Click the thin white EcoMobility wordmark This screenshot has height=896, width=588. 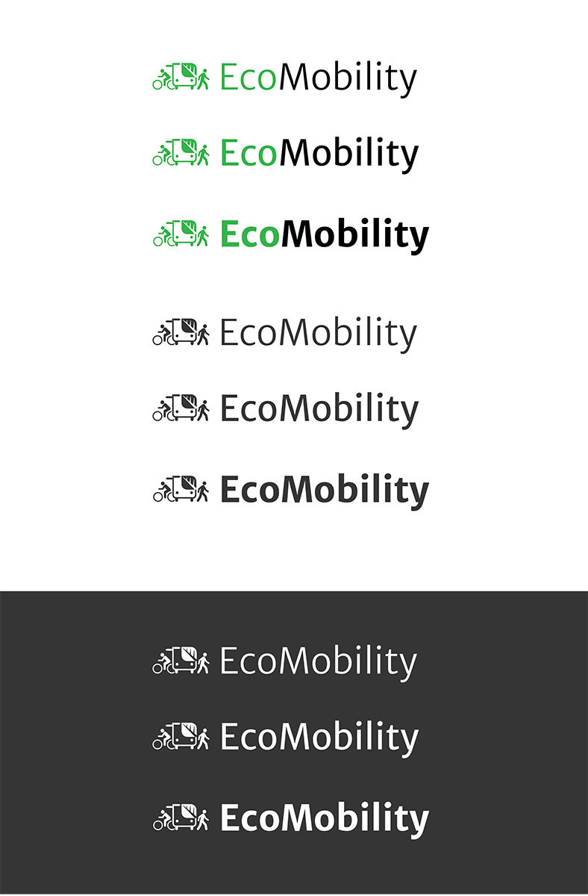point(318,662)
